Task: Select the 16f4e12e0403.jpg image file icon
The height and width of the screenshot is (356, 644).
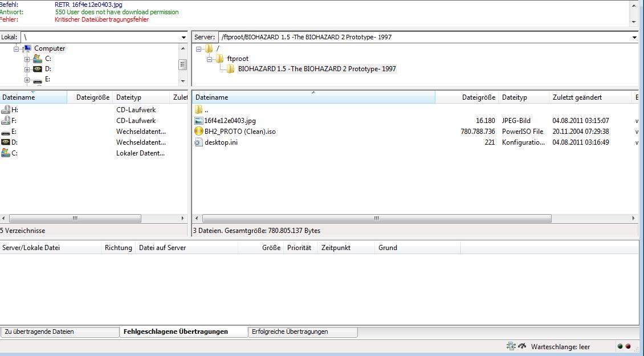Action: pyautogui.click(x=199, y=121)
